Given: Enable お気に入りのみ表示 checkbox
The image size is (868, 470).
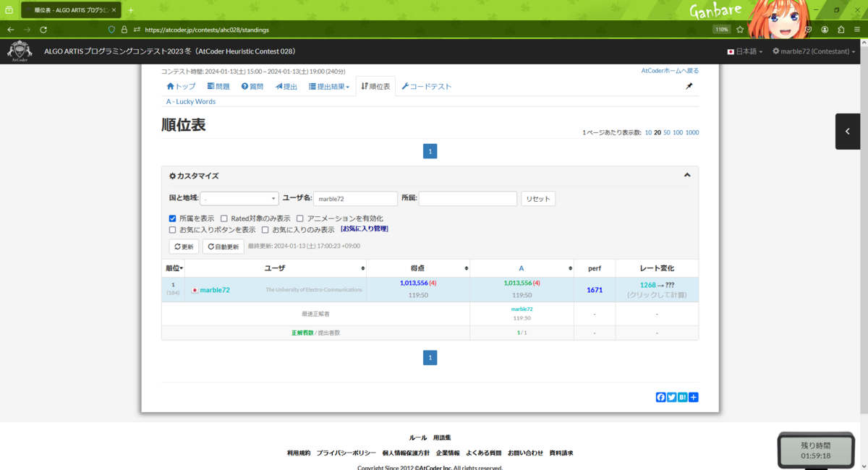Looking at the screenshot, I should coord(265,230).
